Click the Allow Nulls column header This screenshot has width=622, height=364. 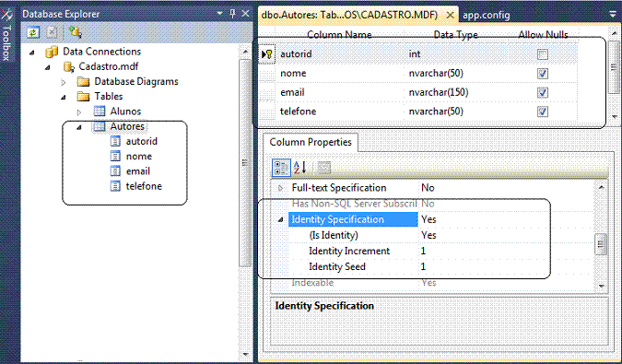click(543, 35)
